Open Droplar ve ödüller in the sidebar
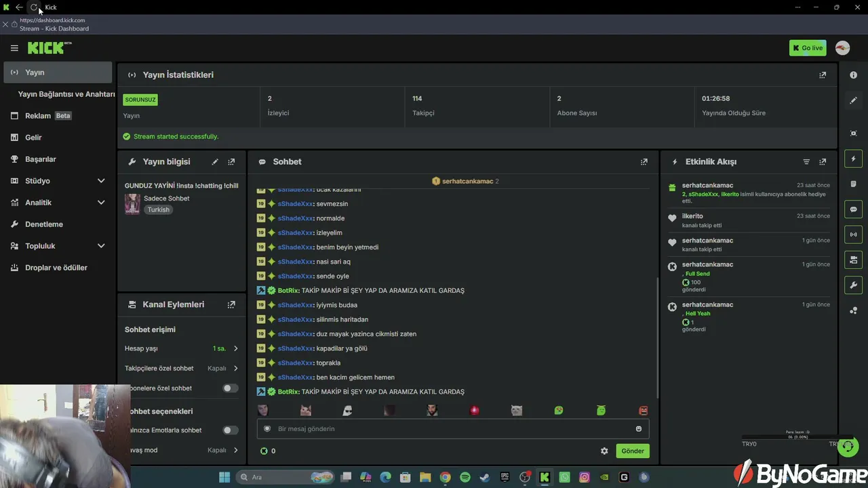The height and width of the screenshot is (488, 868). tap(57, 268)
